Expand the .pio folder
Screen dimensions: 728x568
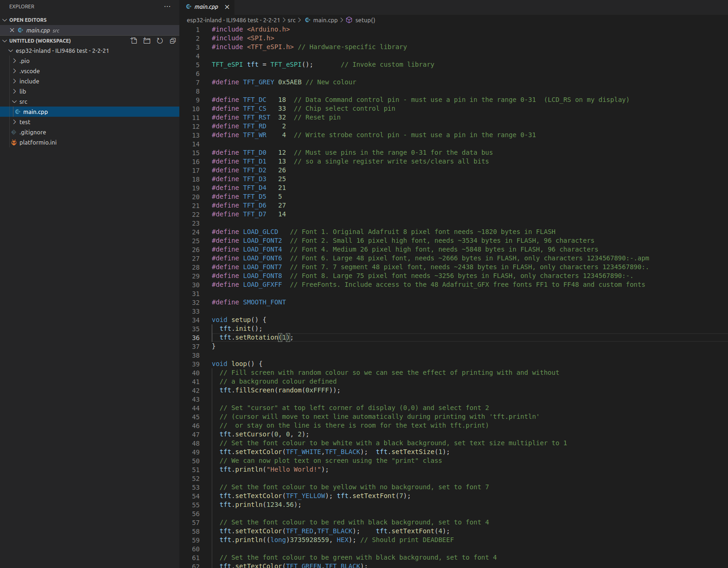24,61
